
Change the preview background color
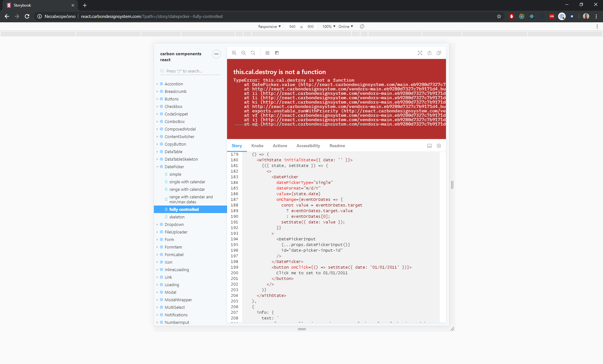277,53
